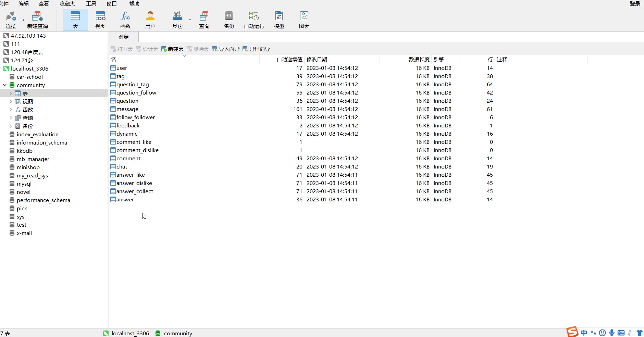Click the 删除表 delete table button
Screen dimensions: 644x337
(x=198, y=49)
